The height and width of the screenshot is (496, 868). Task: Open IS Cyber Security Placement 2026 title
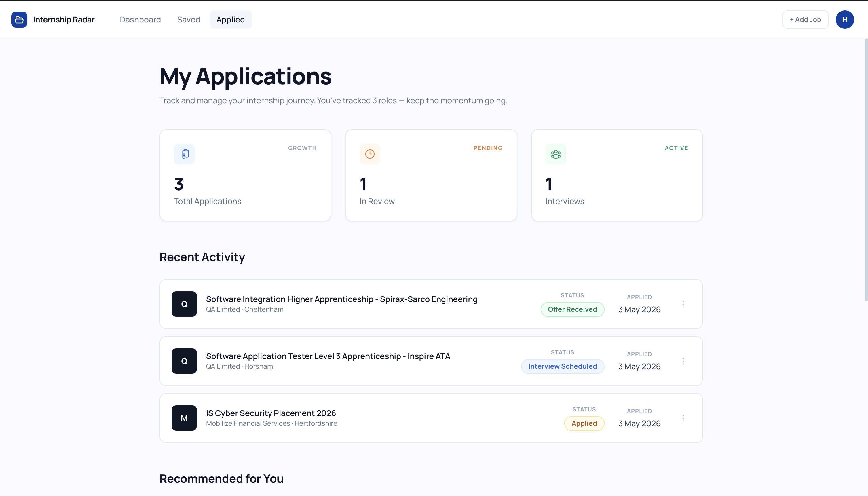tap(271, 413)
